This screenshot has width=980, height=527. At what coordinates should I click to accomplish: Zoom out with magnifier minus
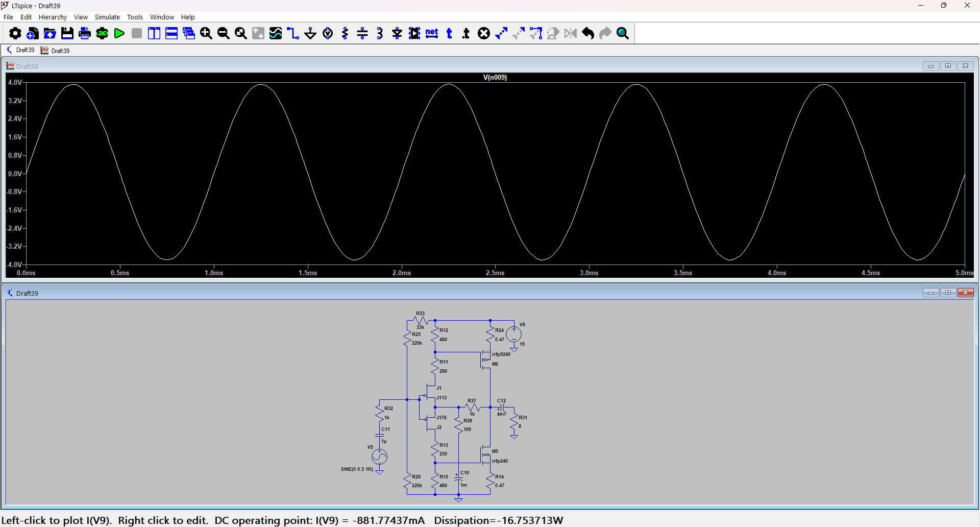[x=224, y=34]
